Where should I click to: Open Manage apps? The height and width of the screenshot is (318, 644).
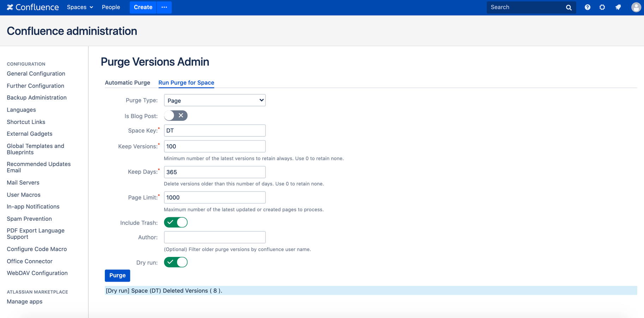[x=25, y=302]
